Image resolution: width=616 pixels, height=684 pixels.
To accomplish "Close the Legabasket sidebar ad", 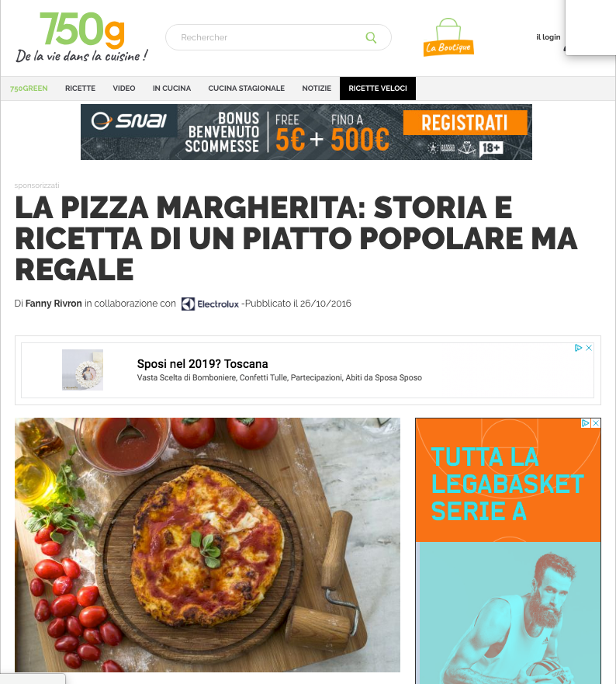I will point(596,423).
